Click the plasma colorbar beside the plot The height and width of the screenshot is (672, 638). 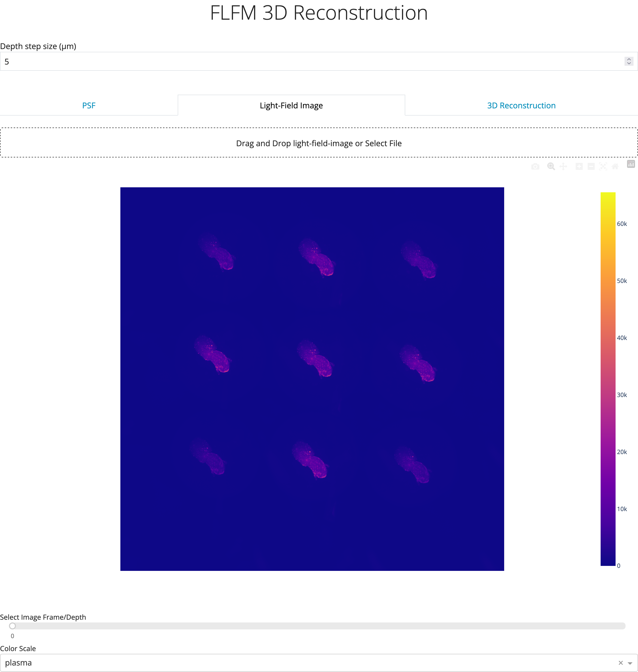[608, 379]
